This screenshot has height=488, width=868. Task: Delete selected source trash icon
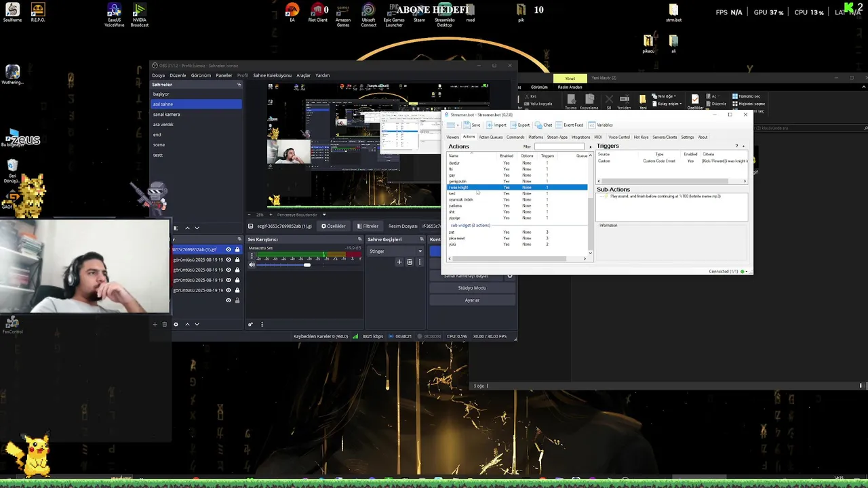[x=164, y=324]
